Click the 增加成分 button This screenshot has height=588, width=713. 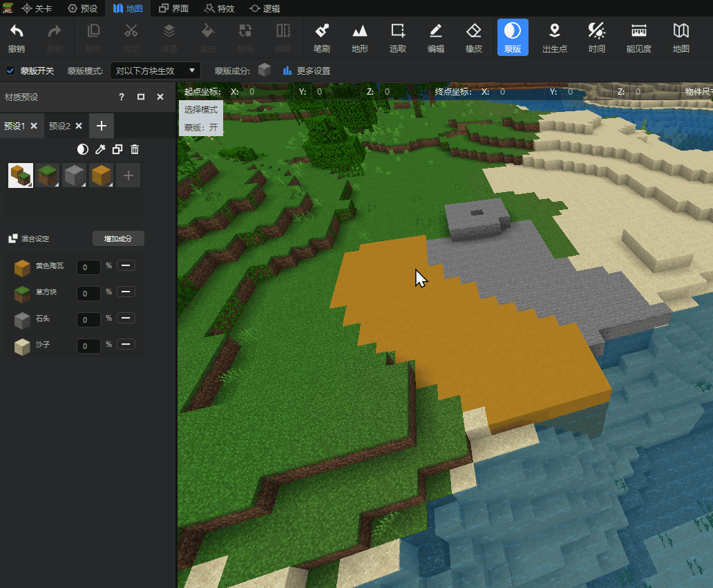coord(118,239)
